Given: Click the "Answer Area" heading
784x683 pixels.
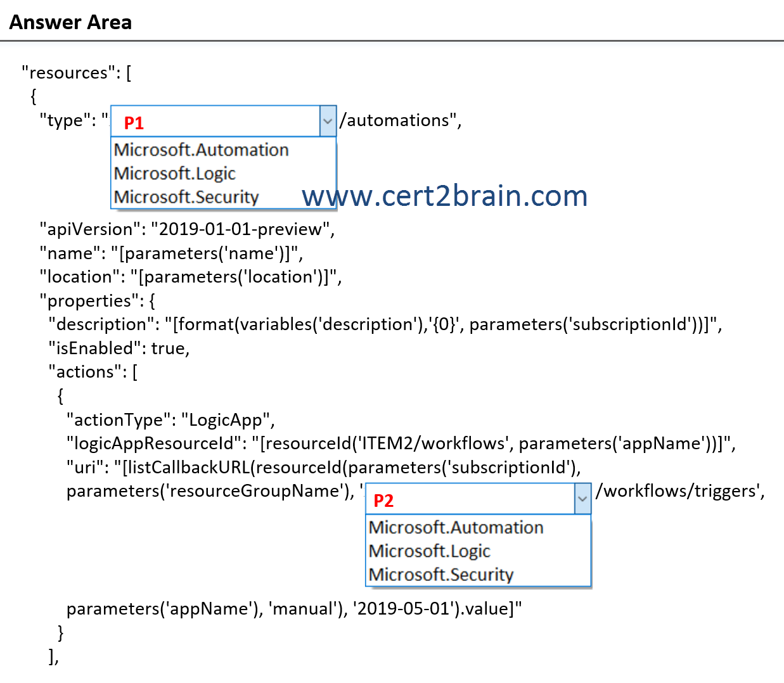Looking at the screenshot, I should click(70, 22).
